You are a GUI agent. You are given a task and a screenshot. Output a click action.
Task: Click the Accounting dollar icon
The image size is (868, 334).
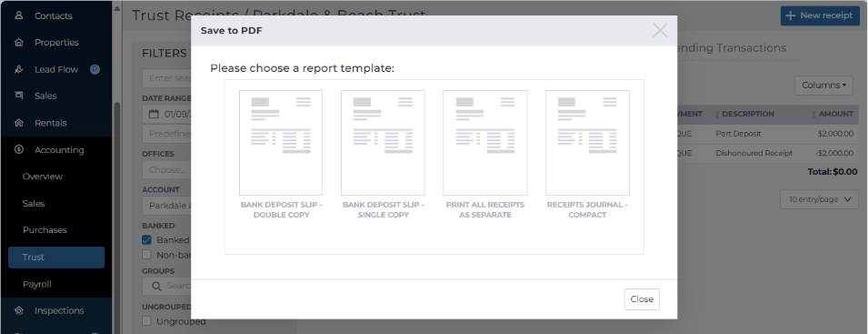click(x=19, y=149)
